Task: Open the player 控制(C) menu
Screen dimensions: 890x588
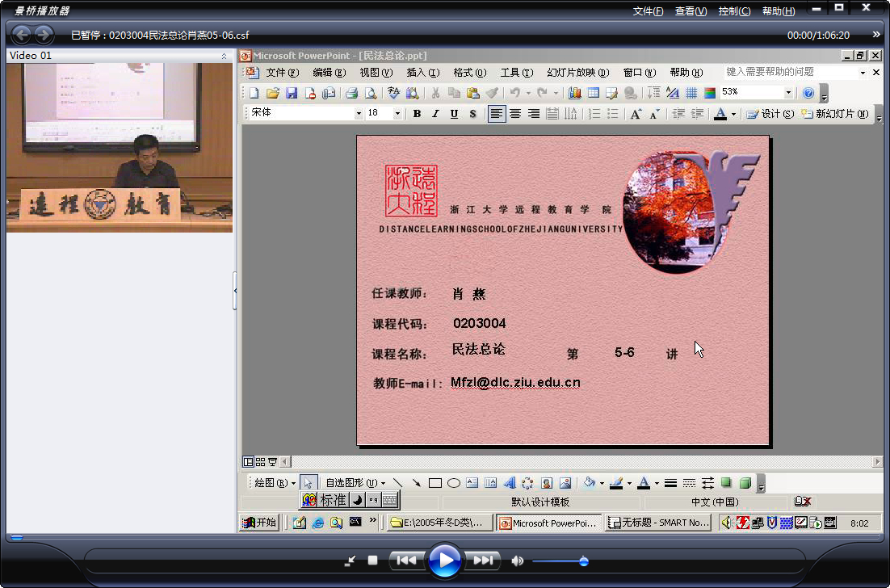Action: pos(734,11)
